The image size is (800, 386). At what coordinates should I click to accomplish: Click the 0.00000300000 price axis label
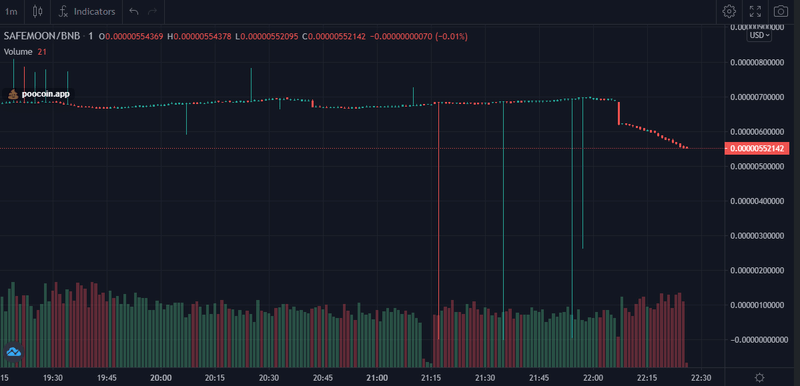pos(757,236)
